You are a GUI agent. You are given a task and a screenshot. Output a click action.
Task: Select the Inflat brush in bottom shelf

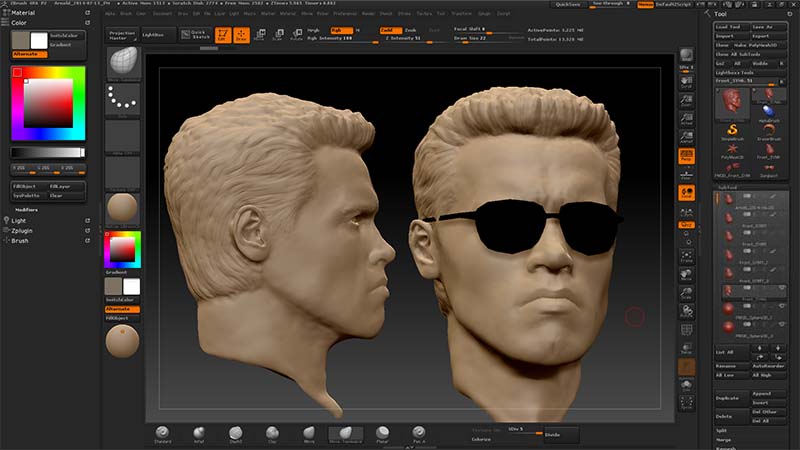(199, 435)
